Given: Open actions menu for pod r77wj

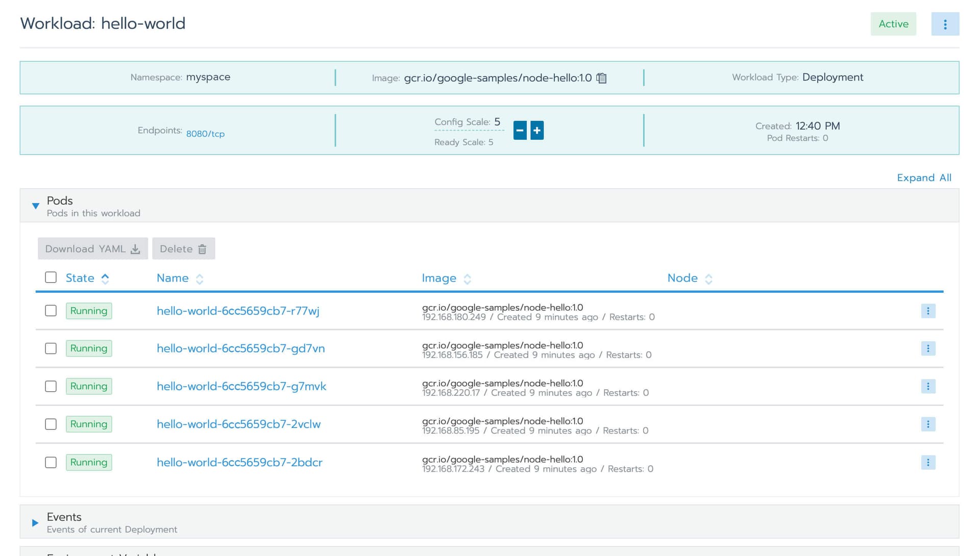Looking at the screenshot, I should [928, 311].
